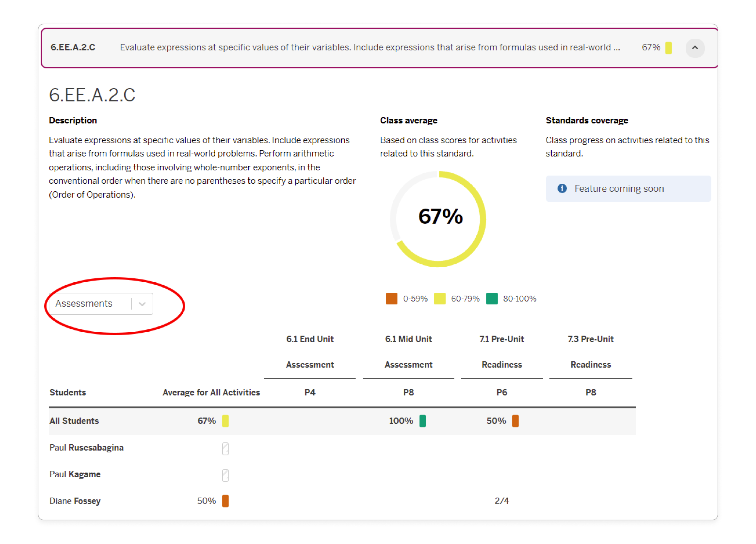Click the empty score indicator for Paul Rusesabagina

[x=225, y=448]
